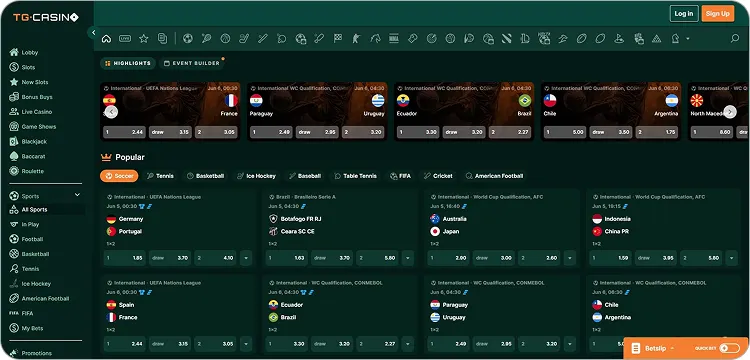Open Lobby in the sidebar
This screenshot has width=750, height=360.
[29, 53]
